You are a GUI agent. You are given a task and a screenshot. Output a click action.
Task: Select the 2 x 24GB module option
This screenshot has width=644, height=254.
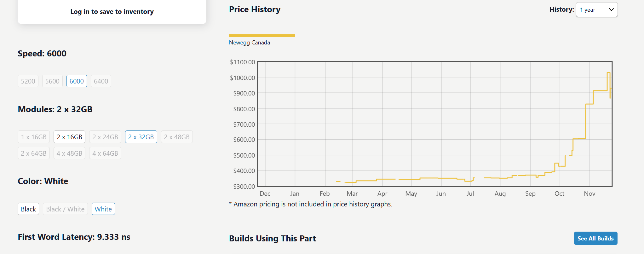coord(105,137)
